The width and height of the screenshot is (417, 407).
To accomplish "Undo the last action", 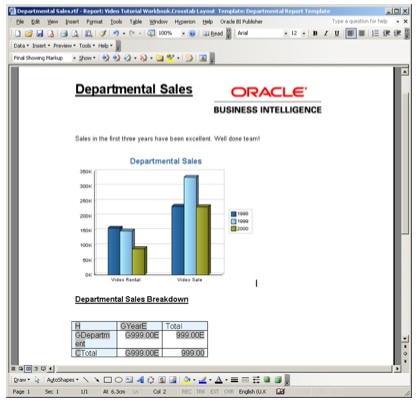I will click(116, 33).
